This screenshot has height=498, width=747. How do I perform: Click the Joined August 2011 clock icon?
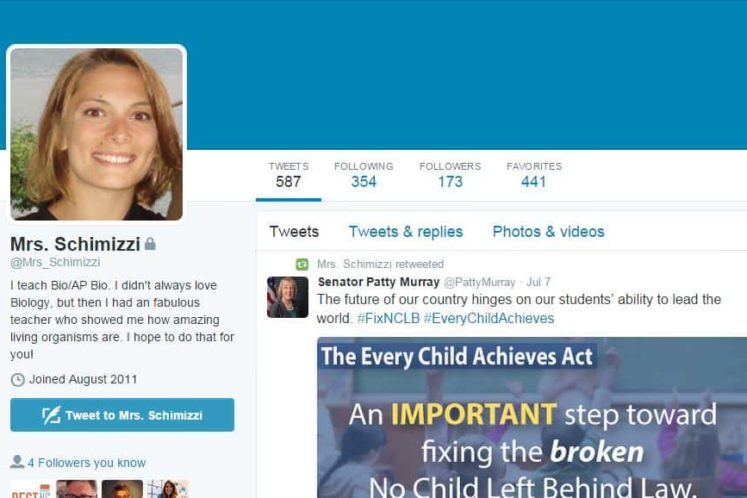[18, 380]
